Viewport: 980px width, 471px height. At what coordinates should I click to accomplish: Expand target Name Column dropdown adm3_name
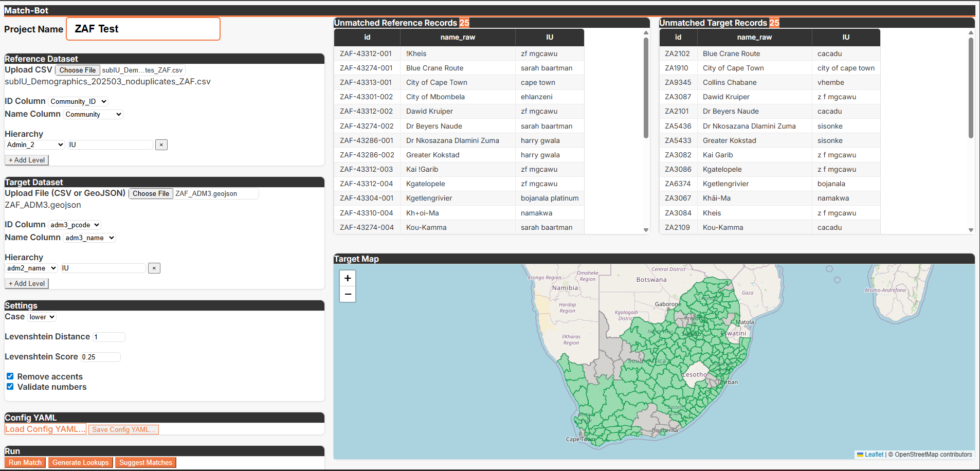point(89,238)
